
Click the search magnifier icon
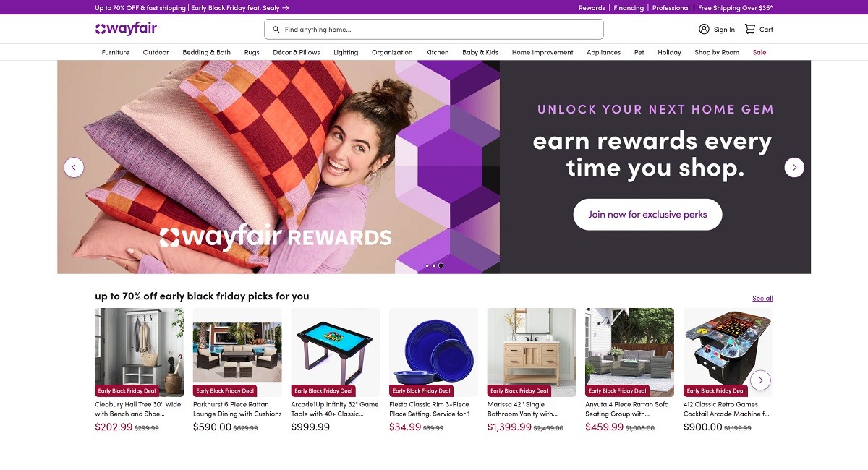coord(276,30)
